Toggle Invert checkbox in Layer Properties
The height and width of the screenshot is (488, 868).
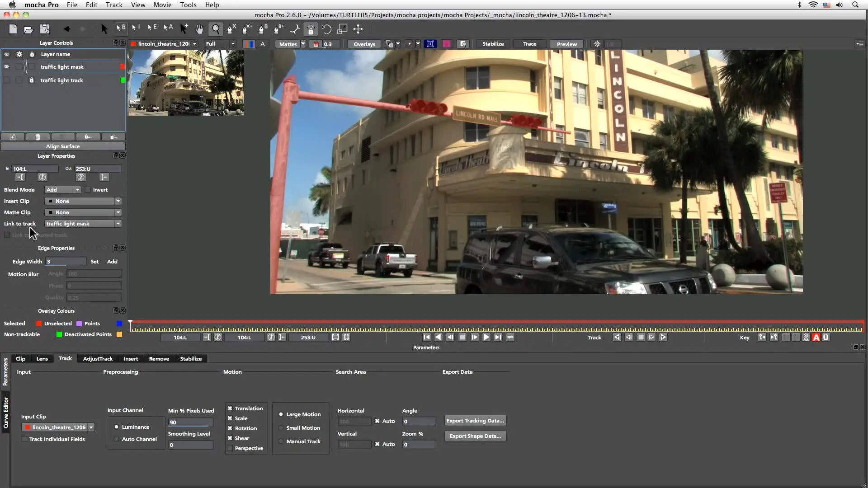point(88,190)
